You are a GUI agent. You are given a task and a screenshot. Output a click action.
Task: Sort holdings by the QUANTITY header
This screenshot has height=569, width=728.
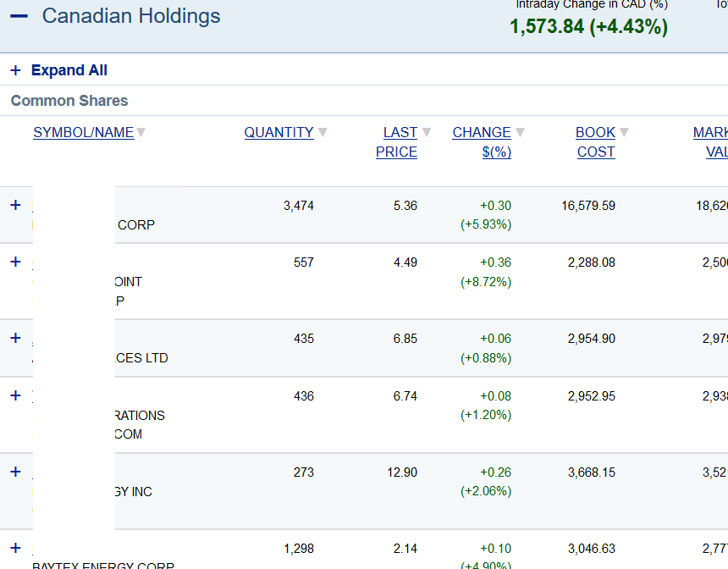click(x=279, y=132)
